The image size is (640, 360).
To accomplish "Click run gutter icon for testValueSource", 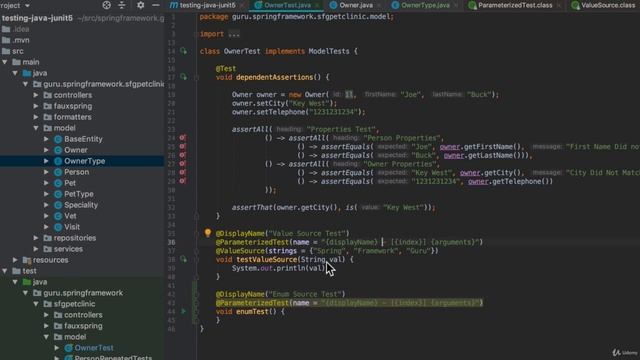I will (x=184, y=259).
